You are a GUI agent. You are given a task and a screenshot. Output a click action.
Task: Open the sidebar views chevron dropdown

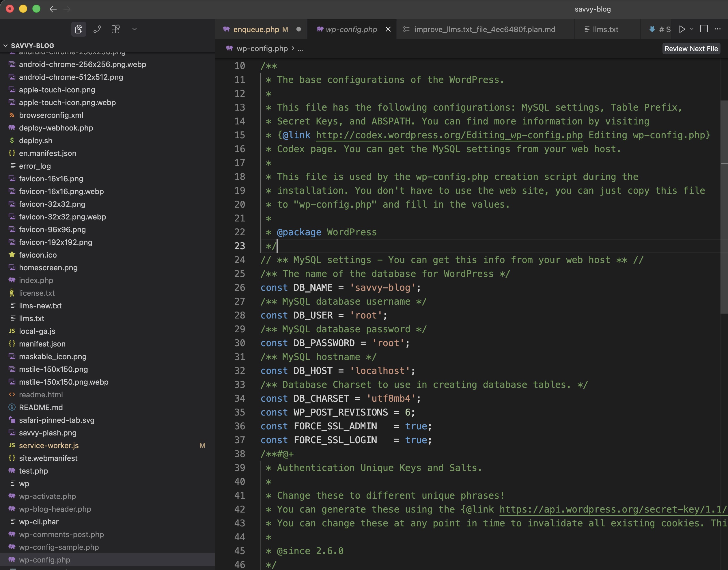click(x=135, y=29)
